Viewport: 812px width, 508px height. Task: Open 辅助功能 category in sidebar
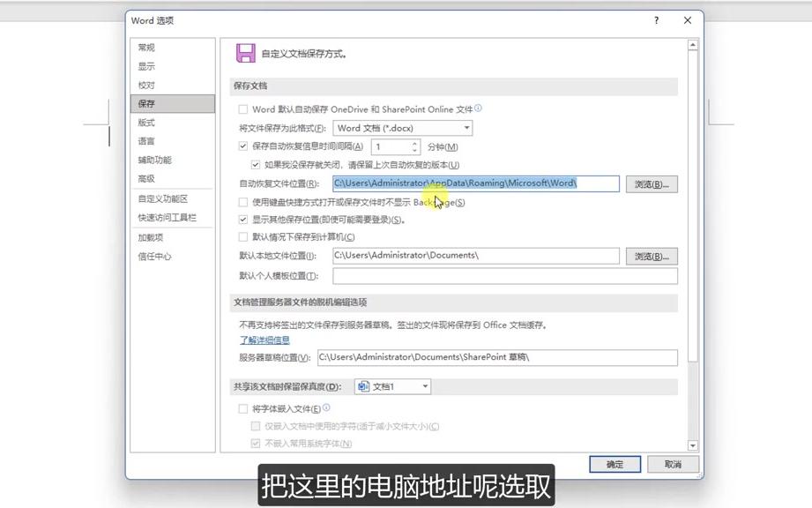[x=173, y=160]
